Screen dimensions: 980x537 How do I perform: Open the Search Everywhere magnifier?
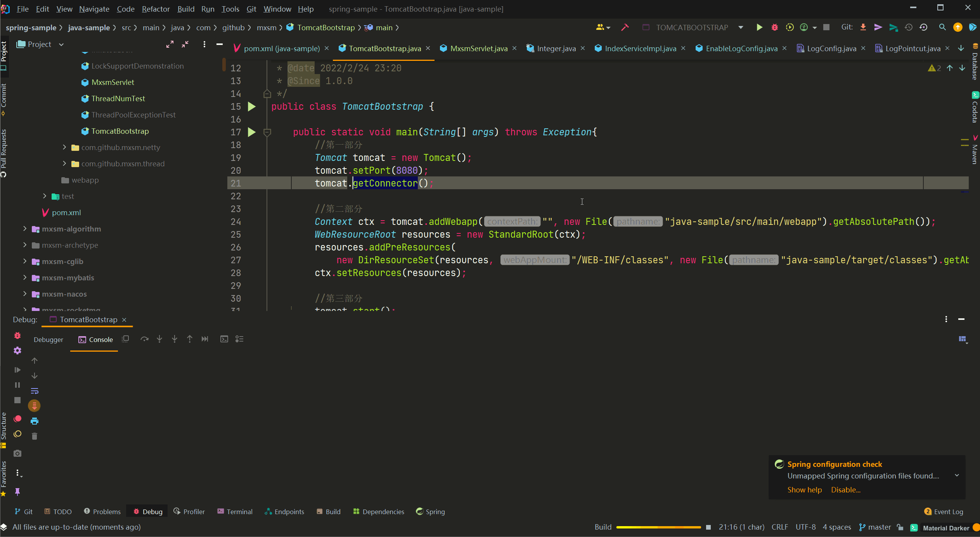coord(942,28)
